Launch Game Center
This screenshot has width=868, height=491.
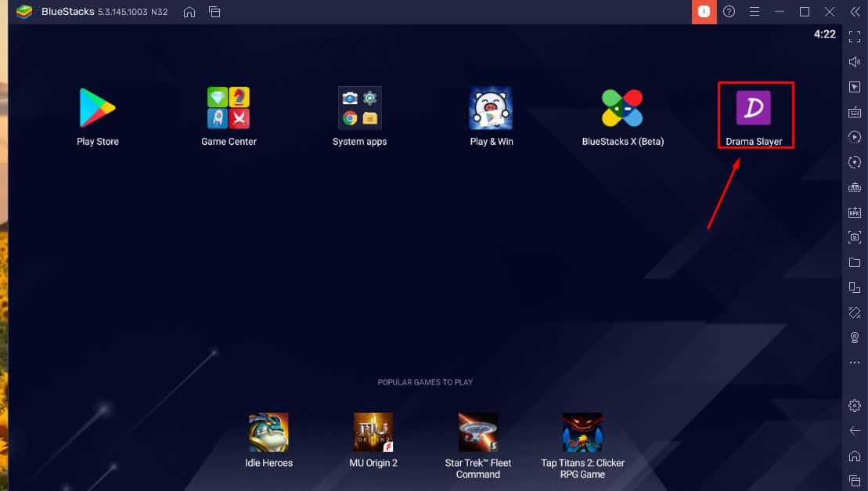(229, 108)
